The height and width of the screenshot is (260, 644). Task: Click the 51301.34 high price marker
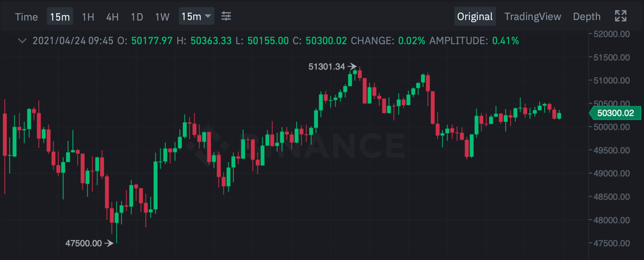click(x=332, y=66)
